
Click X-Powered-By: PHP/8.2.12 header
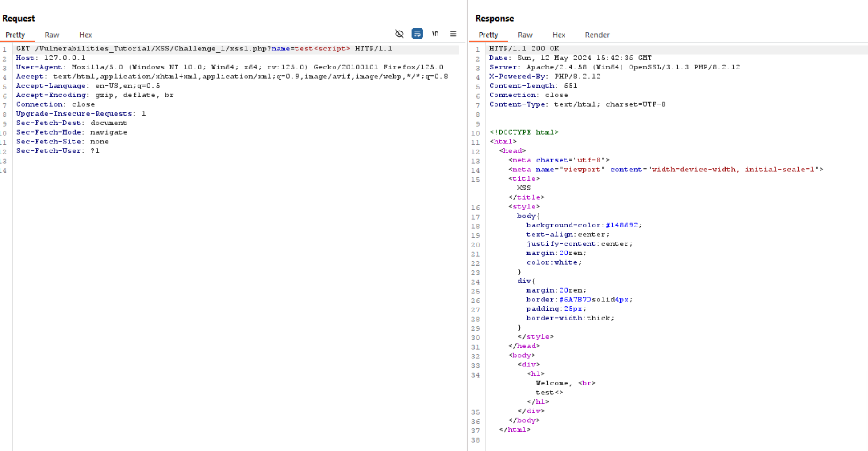click(x=545, y=77)
